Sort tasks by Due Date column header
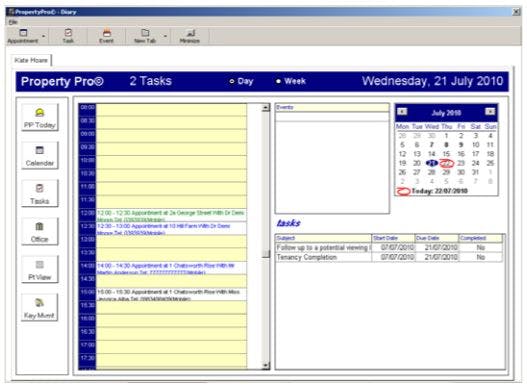The width and height of the screenshot is (527, 387). pyautogui.click(x=436, y=238)
